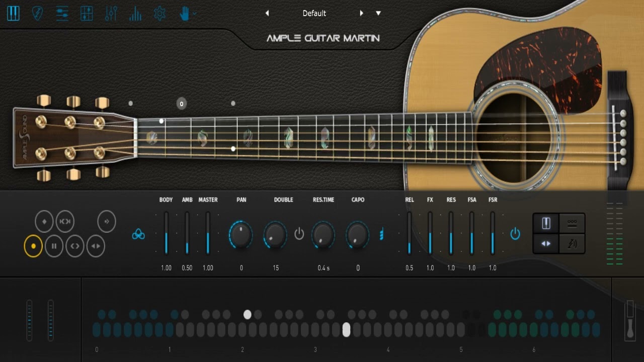This screenshot has width=644, height=362.
Task: Open the main keyboard panel icon
Action: coord(13,13)
